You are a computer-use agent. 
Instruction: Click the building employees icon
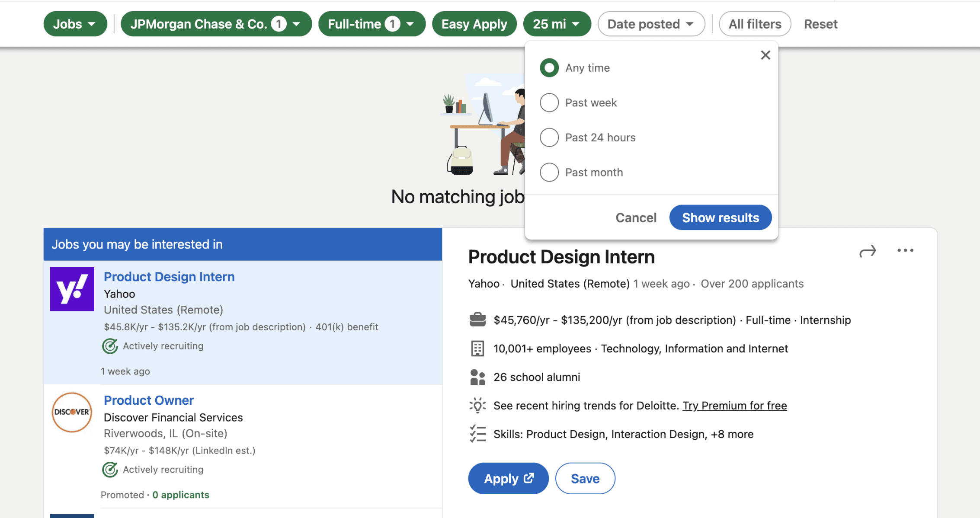[477, 349]
